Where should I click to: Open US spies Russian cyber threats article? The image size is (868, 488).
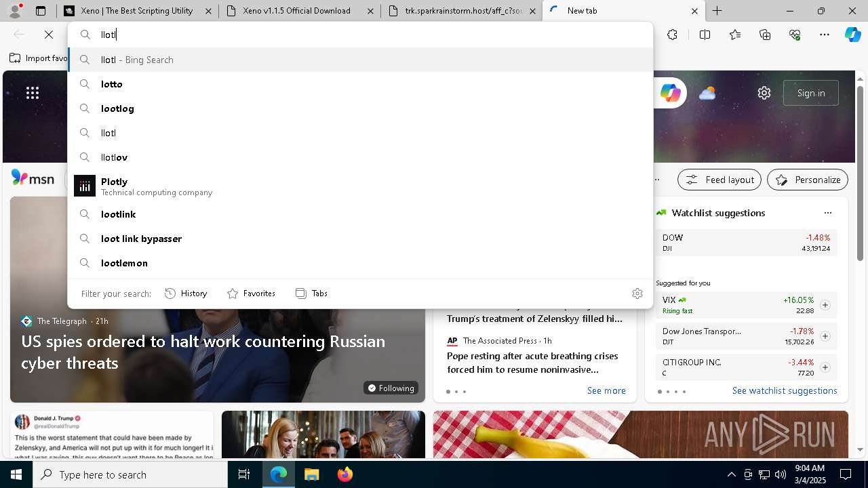point(203,352)
